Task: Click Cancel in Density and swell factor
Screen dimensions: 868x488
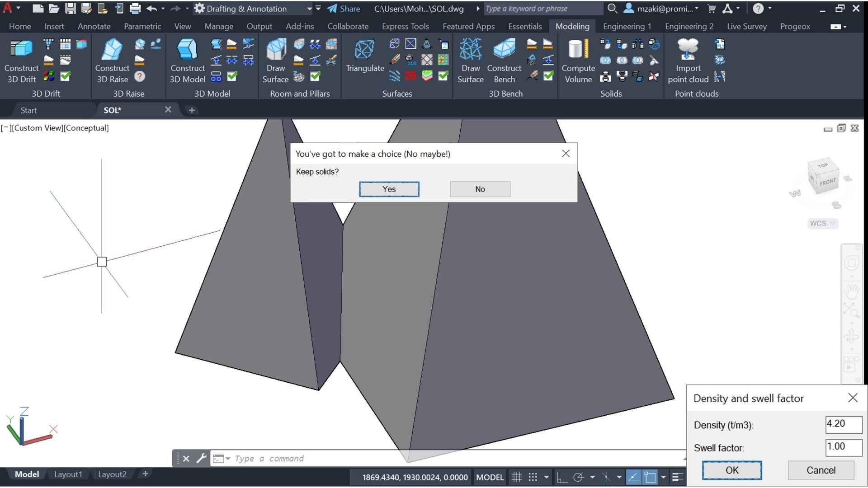Action: [x=821, y=470]
